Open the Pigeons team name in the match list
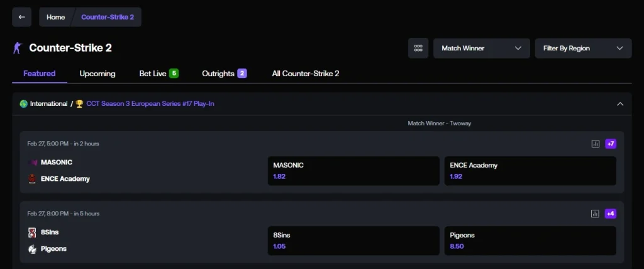Image resolution: width=644 pixels, height=269 pixels. pyautogui.click(x=54, y=249)
